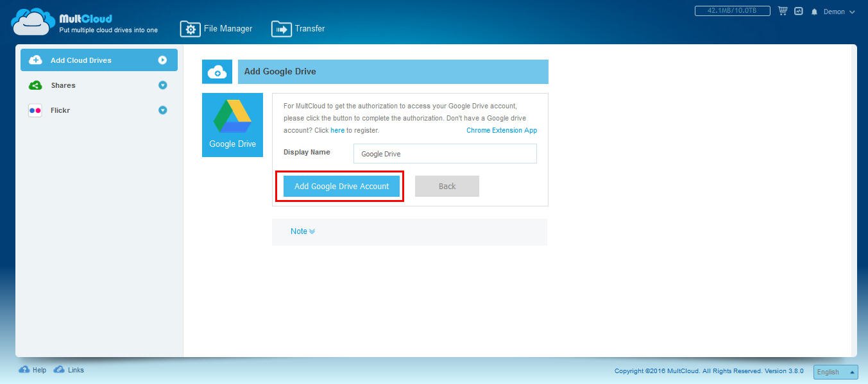
Task: Click the 'here' register link
Action: tap(337, 130)
